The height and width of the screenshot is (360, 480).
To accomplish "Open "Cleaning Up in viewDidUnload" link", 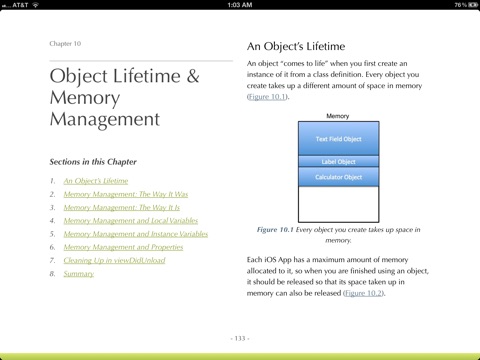I will 114,260.
